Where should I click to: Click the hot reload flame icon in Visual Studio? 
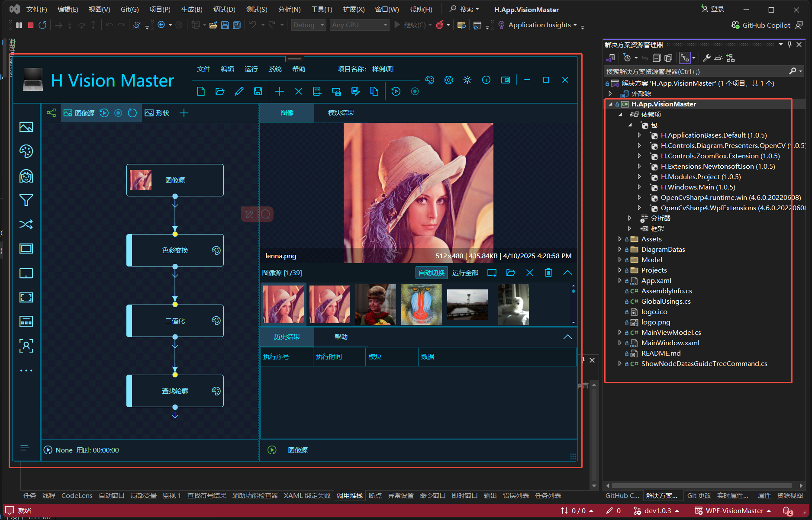click(440, 25)
